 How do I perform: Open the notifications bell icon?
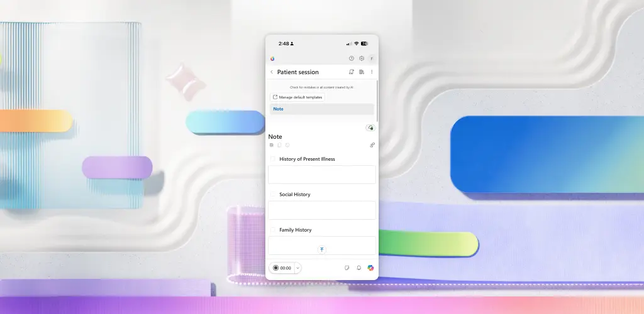358,268
